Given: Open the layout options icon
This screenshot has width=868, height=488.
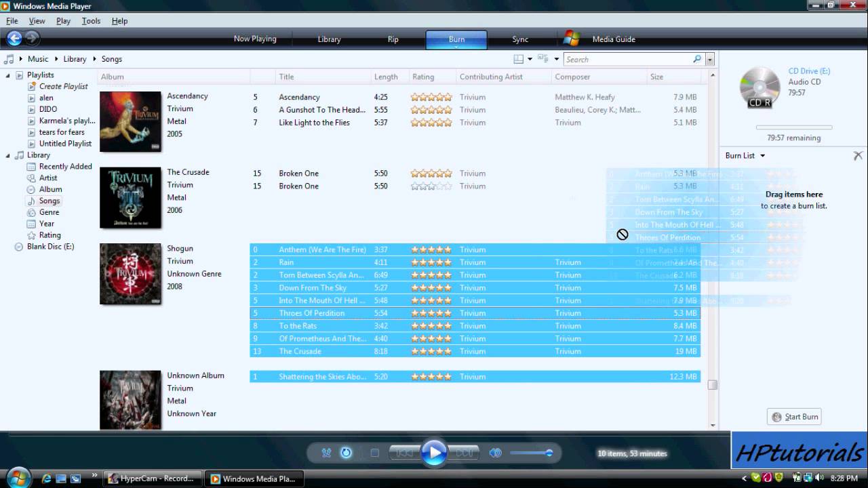Looking at the screenshot, I should pyautogui.click(x=518, y=59).
